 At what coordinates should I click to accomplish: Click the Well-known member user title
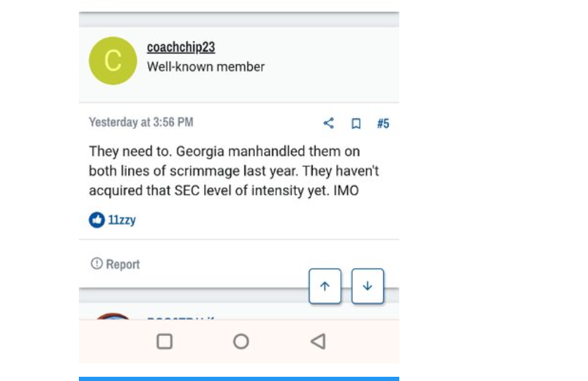[206, 67]
